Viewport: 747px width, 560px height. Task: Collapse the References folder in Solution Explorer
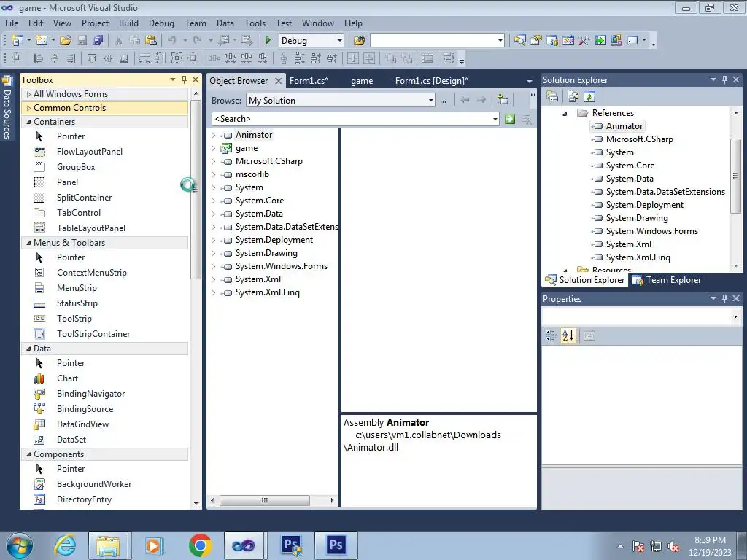click(565, 113)
